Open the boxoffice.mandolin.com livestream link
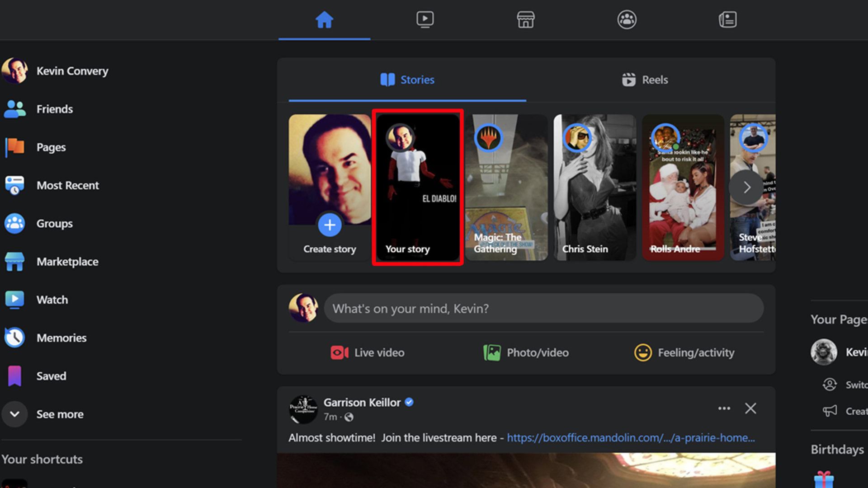 [630, 438]
